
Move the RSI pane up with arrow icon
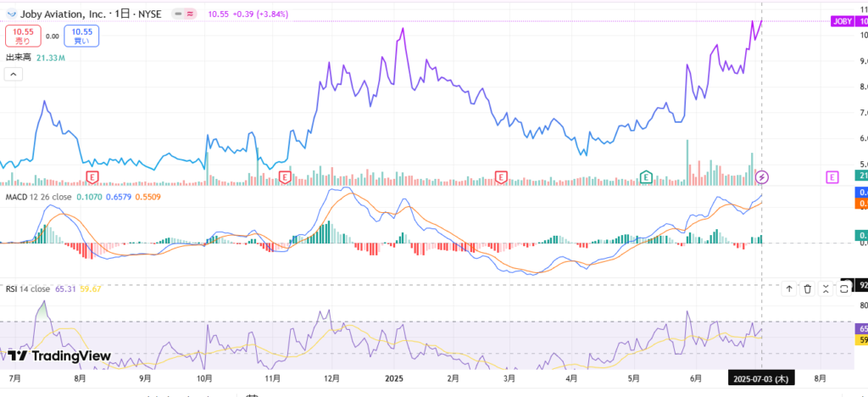(789, 288)
